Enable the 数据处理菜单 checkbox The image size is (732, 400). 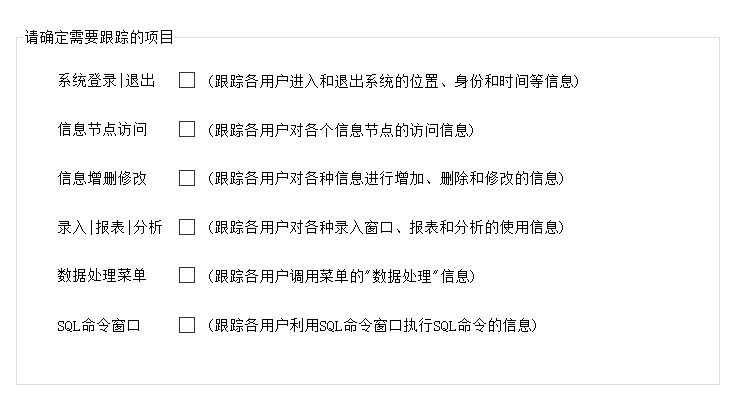tap(187, 275)
